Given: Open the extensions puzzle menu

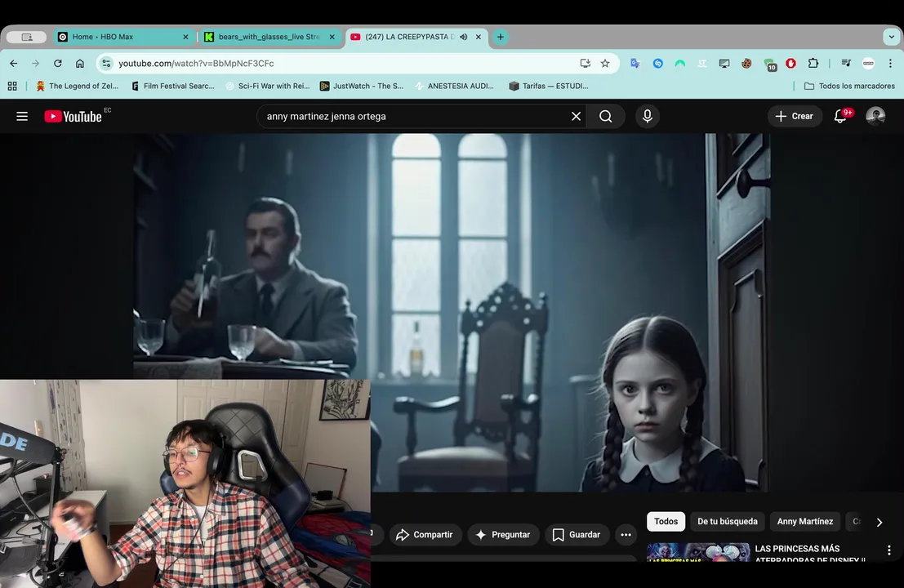Looking at the screenshot, I should [x=813, y=64].
